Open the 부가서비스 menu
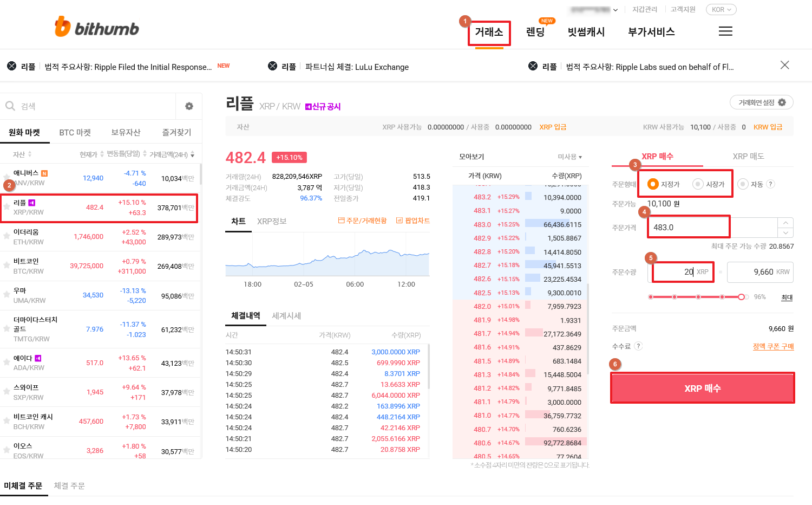This screenshot has width=812, height=505. click(x=651, y=32)
